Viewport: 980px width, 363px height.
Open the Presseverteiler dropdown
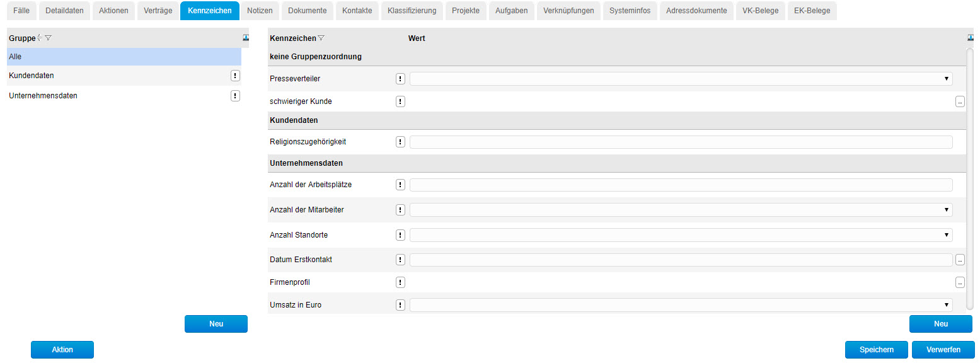coord(681,79)
